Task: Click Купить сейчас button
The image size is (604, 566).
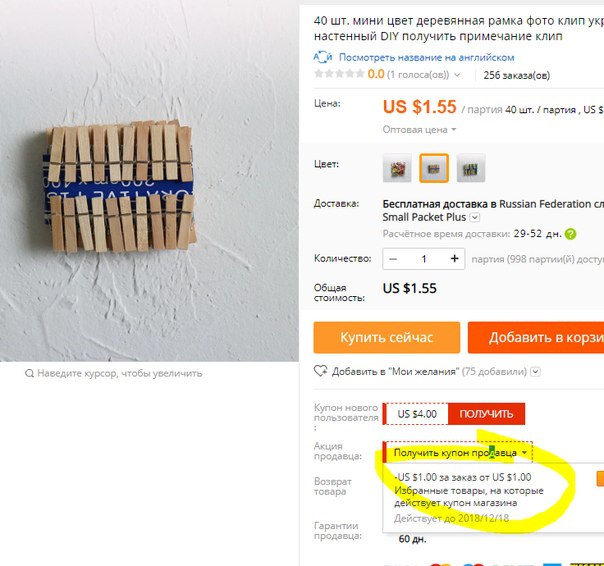Action: 387,338
